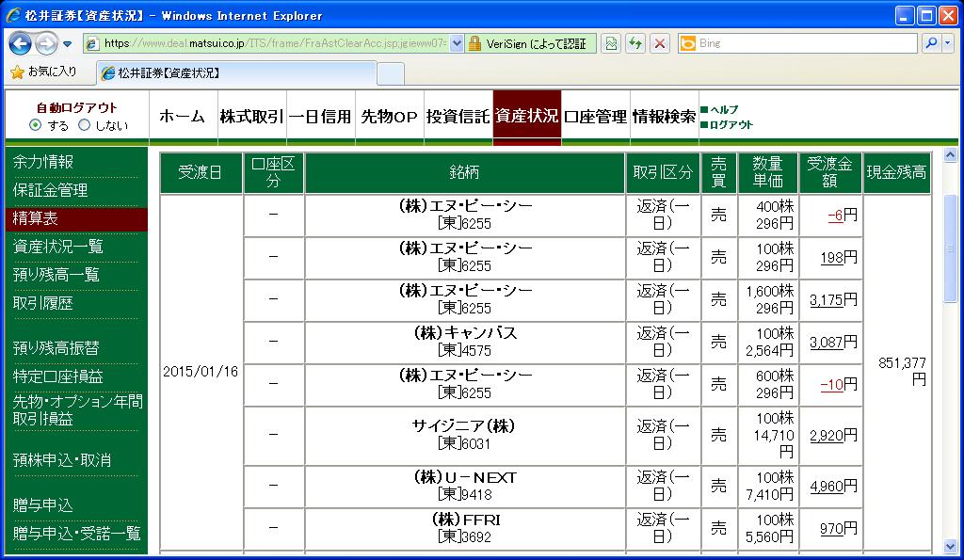Screen dimensions: 964x560
Task: Click the ヘルプ link
Action: click(x=724, y=109)
